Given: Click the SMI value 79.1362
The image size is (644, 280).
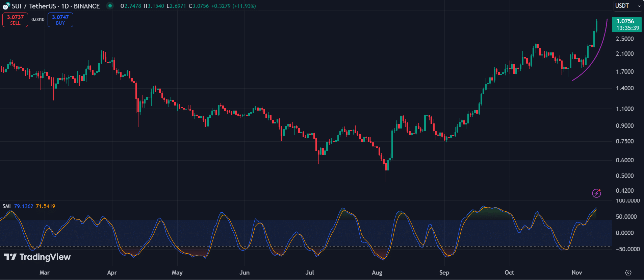Looking at the screenshot, I should pyautogui.click(x=24, y=206).
